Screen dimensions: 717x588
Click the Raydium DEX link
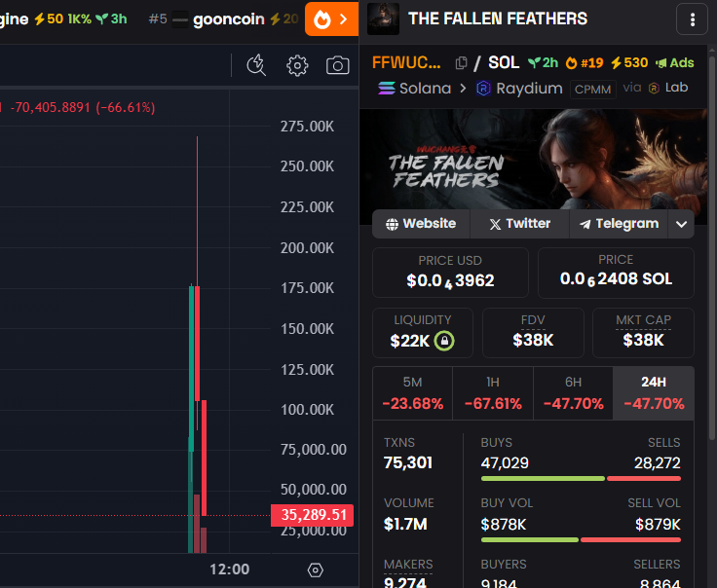(x=519, y=89)
